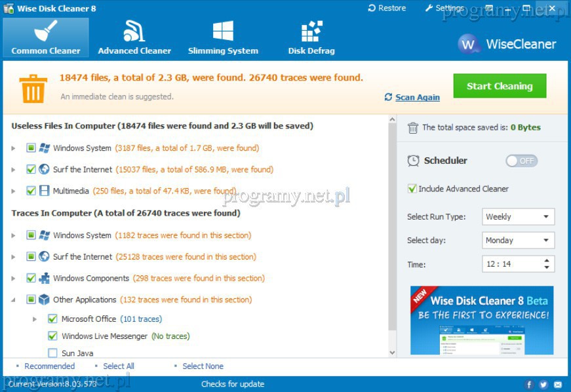571x392 pixels.
Task: Open the Advanced Cleaner icon
Action: 134,31
